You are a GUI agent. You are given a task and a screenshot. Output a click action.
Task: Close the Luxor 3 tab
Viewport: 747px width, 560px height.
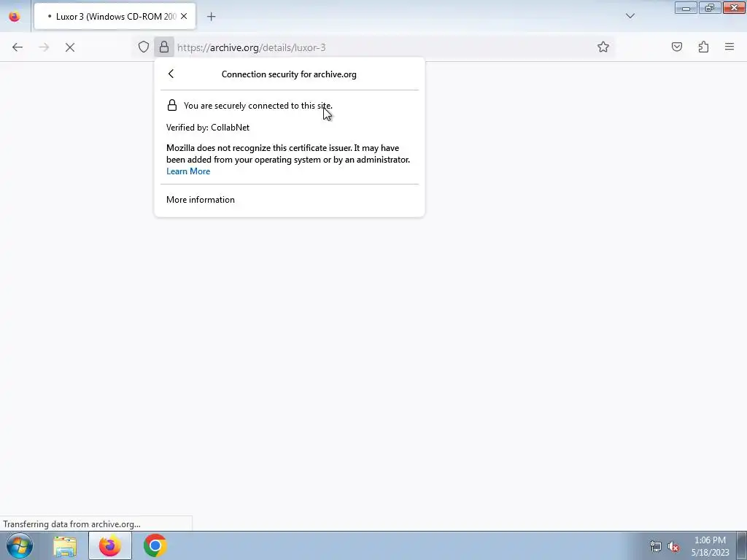coord(184,16)
